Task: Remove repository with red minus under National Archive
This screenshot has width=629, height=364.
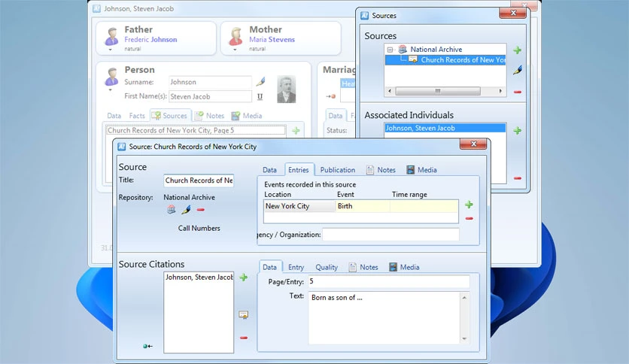Action: tap(201, 209)
